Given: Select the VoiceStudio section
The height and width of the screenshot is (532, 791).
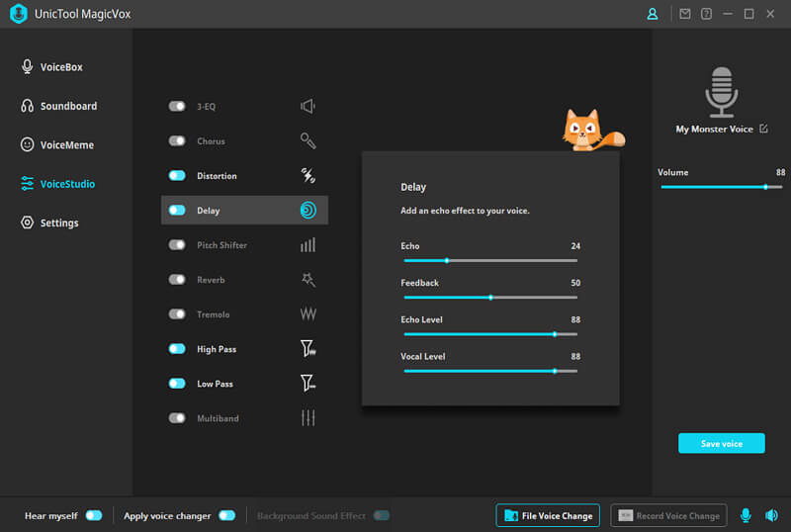Looking at the screenshot, I should (57, 184).
